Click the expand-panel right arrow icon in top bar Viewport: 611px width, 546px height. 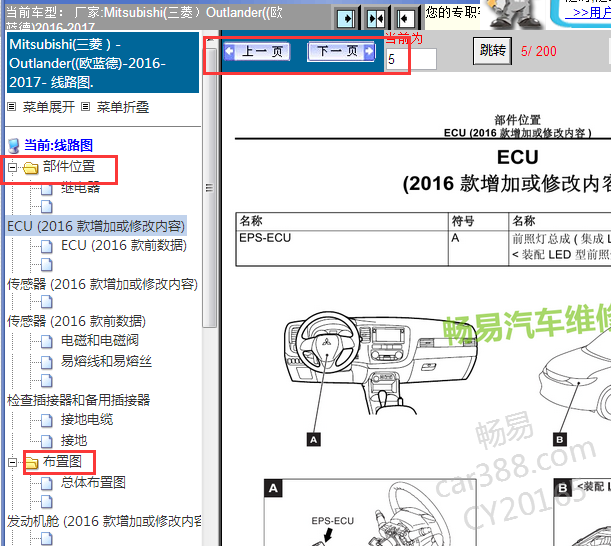pyautogui.click(x=346, y=18)
